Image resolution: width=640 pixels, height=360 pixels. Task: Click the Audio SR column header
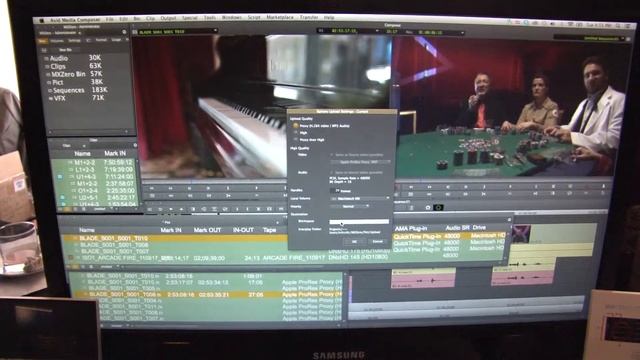[x=457, y=228]
